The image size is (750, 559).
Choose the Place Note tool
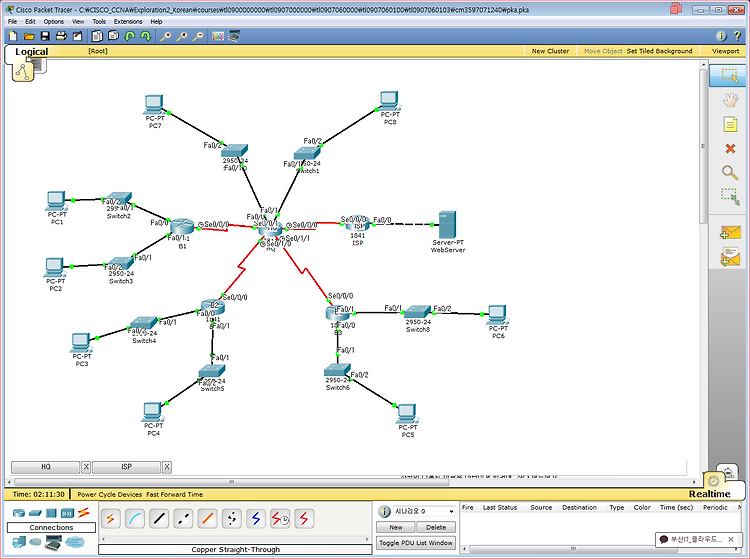[730, 124]
